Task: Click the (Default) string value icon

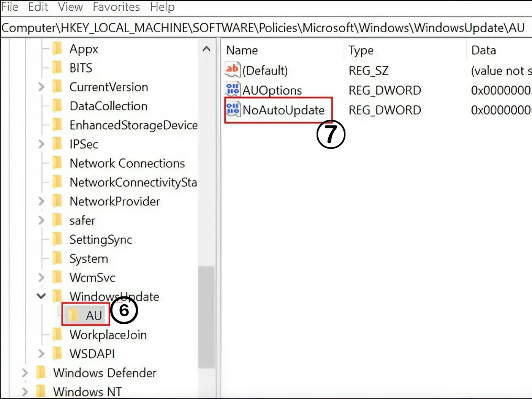Action: [x=233, y=70]
